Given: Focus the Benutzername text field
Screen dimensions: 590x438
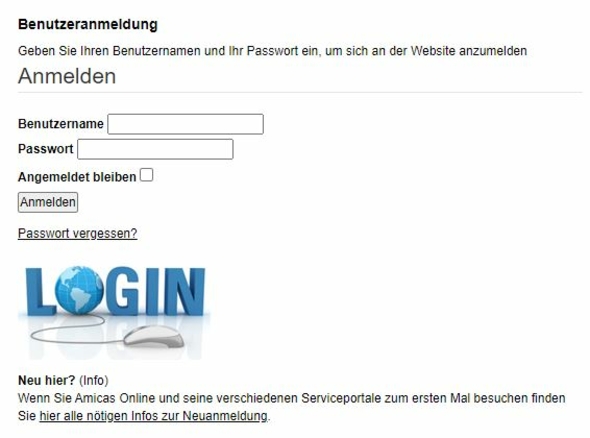Looking at the screenshot, I should click(186, 124).
